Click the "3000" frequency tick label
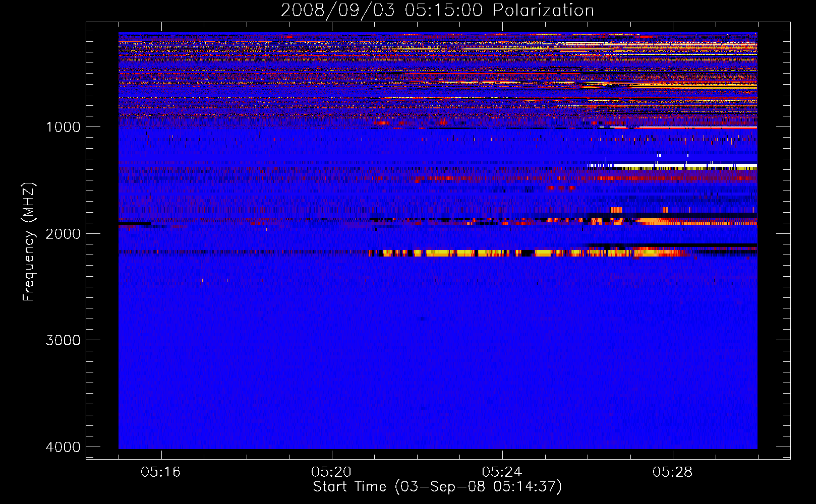The image size is (816, 504). coord(63,340)
